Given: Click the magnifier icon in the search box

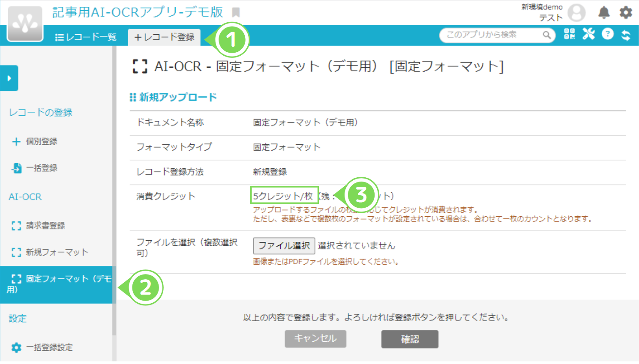Looking at the screenshot, I should [x=546, y=35].
